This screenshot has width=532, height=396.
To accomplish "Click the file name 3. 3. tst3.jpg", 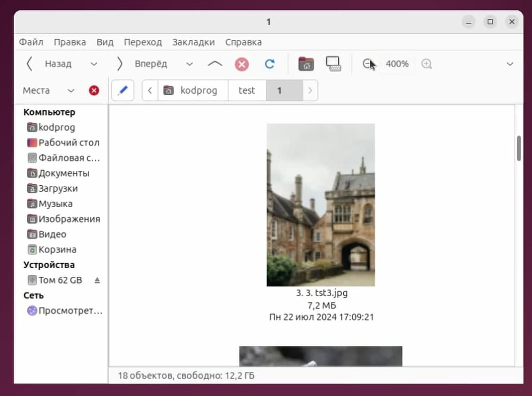I will click(x=322, y=293).
